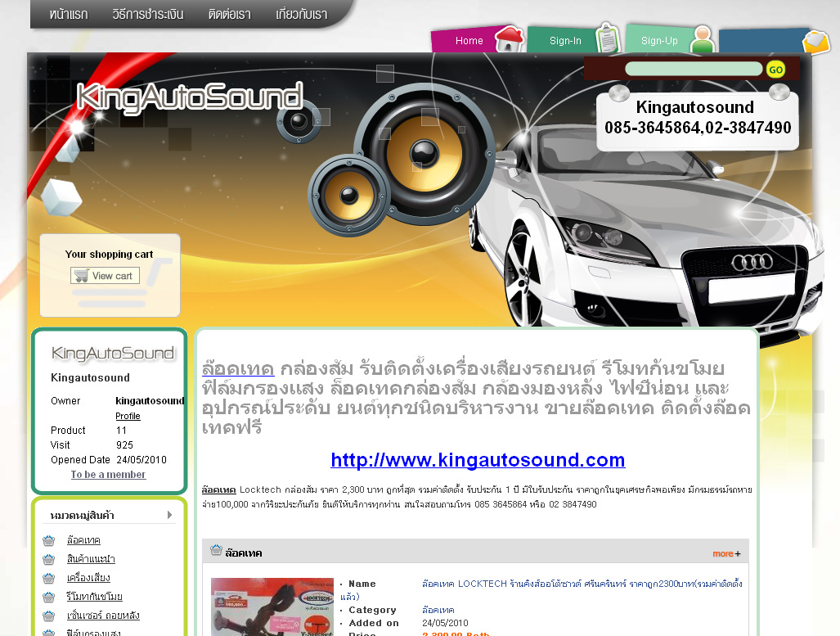Click the Opened Date value 24/05/2010

[141, 460]
